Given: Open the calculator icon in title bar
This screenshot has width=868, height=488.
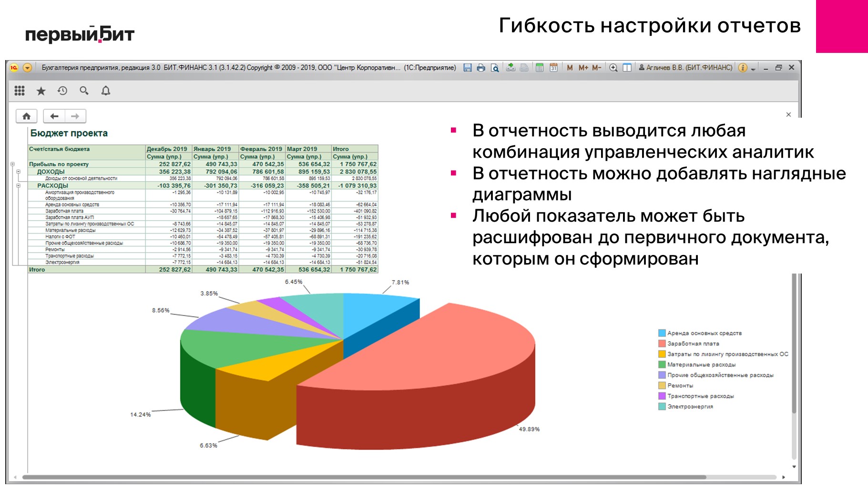Looking at the screenshot, I should pos(540,68).
